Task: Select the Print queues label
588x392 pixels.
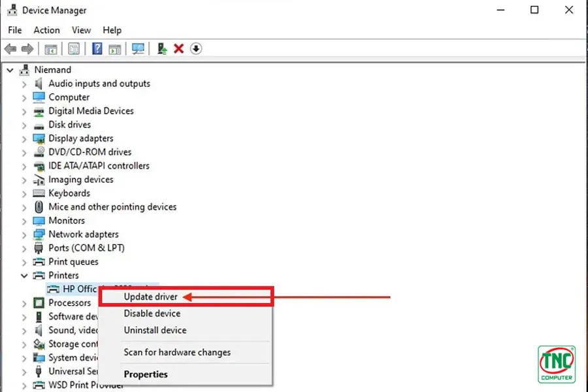Action: coord(73,262)
